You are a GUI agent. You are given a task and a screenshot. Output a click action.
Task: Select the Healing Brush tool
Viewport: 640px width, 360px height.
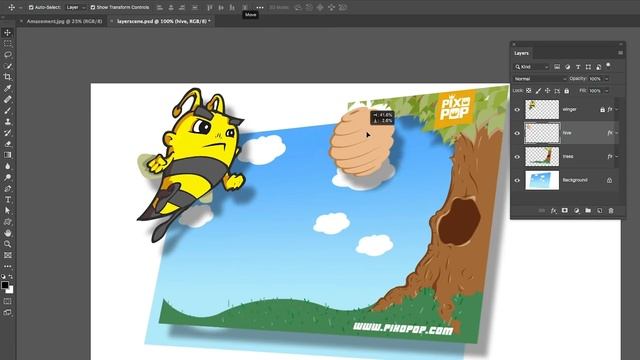coord(7,99)
